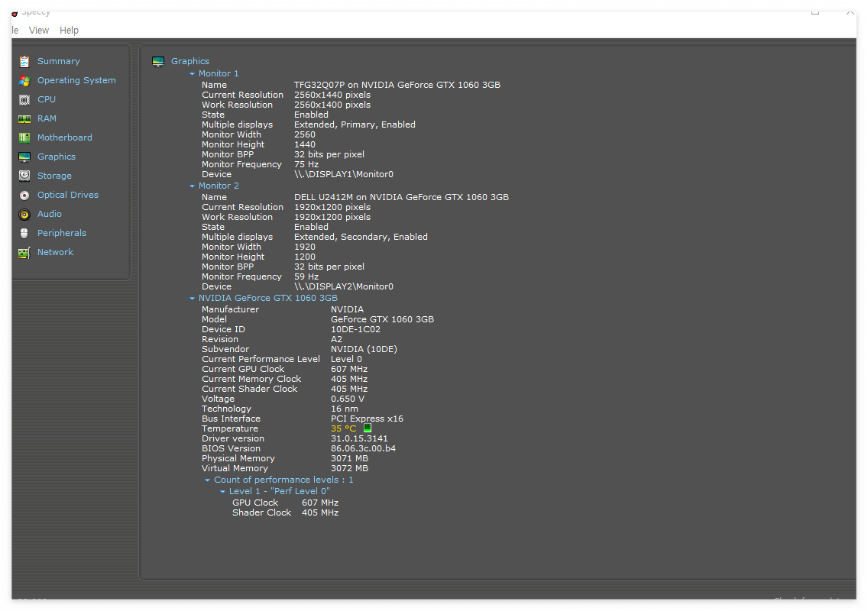View the Audio section
Image resolution: width=868 pixels, height=611 pixels.
tap(49, 214)
